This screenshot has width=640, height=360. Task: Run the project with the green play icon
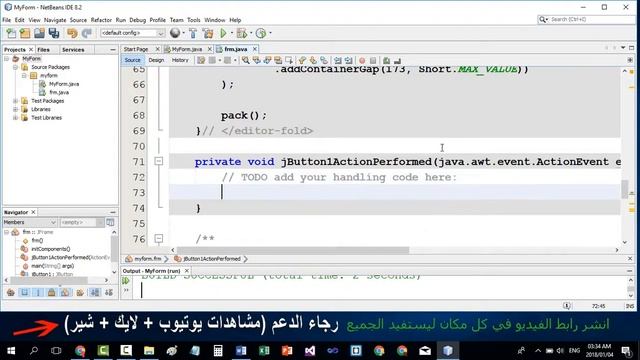pyautogui.click(x=223, y=33)
